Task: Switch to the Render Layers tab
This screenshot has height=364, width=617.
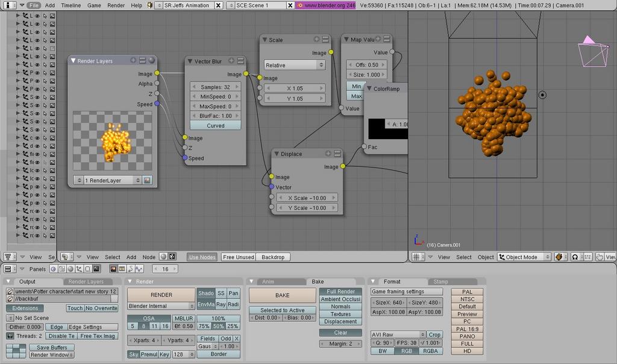Action: tap(86, 281)
